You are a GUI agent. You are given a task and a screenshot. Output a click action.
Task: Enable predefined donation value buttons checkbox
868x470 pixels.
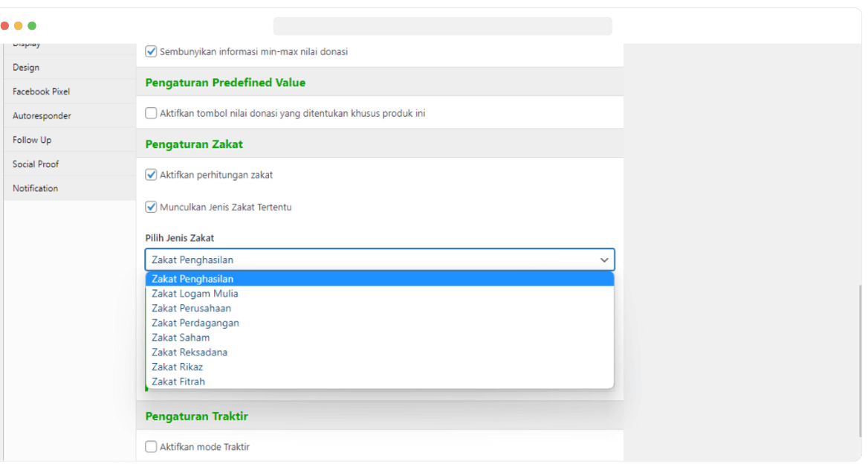pos(151,114)
